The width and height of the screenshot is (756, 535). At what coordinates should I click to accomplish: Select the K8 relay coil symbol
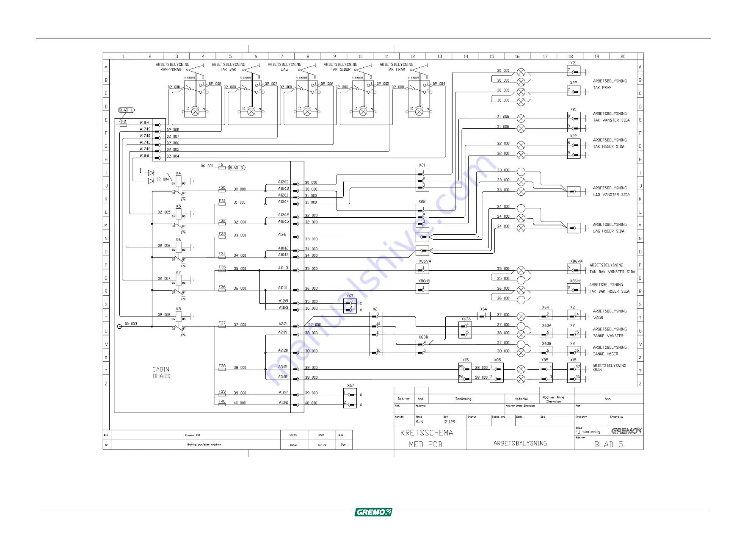pyautogui.click(x=179, y=316)
